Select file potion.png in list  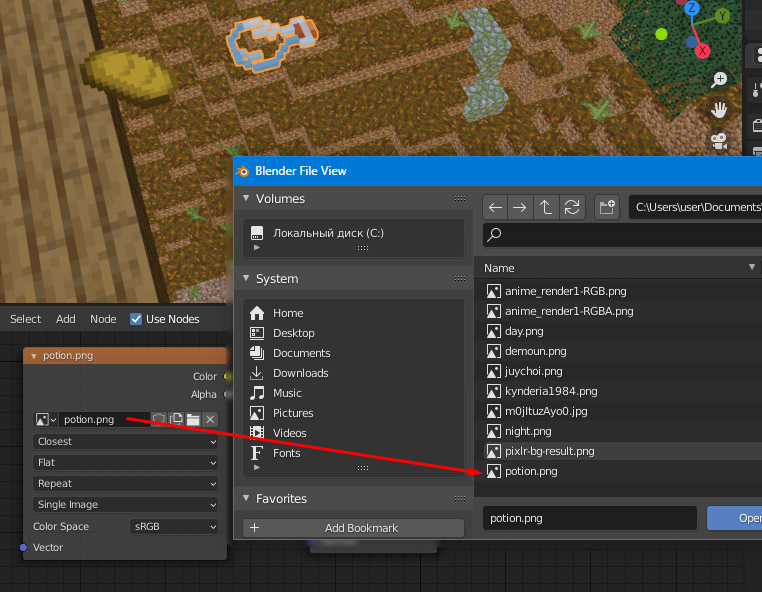(x=618, y=471)
